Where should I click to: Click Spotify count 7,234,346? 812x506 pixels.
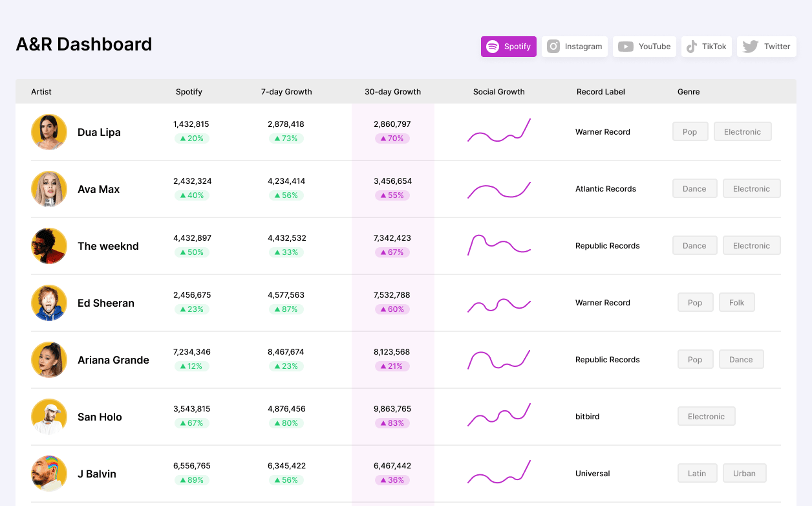click(x=191, y=352)
